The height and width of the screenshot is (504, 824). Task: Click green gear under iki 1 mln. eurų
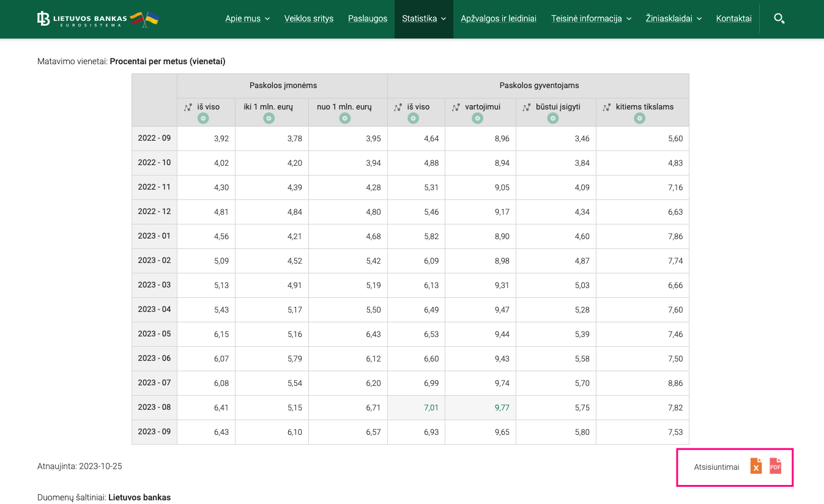pyautogui.click(x=269, y=118)
